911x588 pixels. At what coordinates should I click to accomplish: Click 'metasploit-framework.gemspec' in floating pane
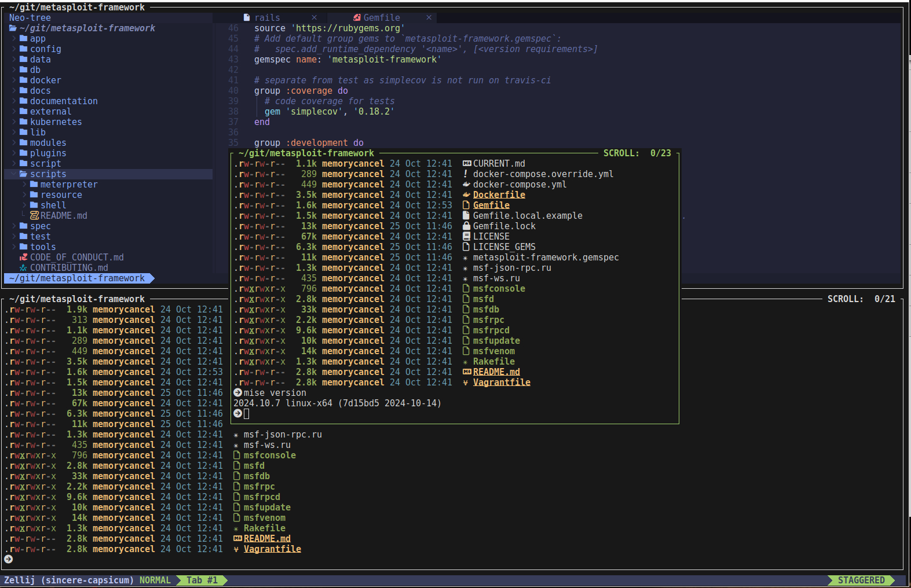[546, 258]
